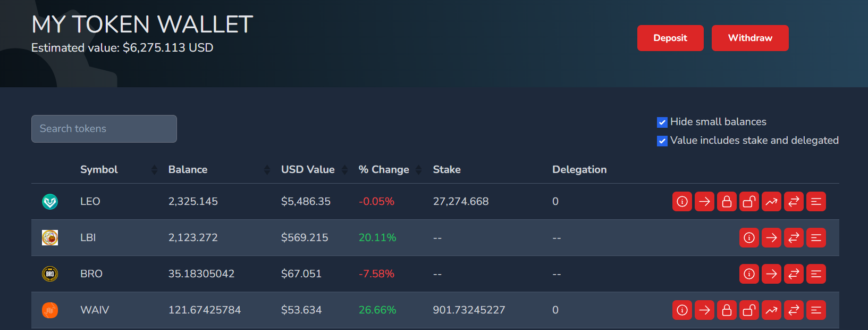868x330 pixels.
Task: Uncheck Hide small balances checkbox
Action: [662, 122]
